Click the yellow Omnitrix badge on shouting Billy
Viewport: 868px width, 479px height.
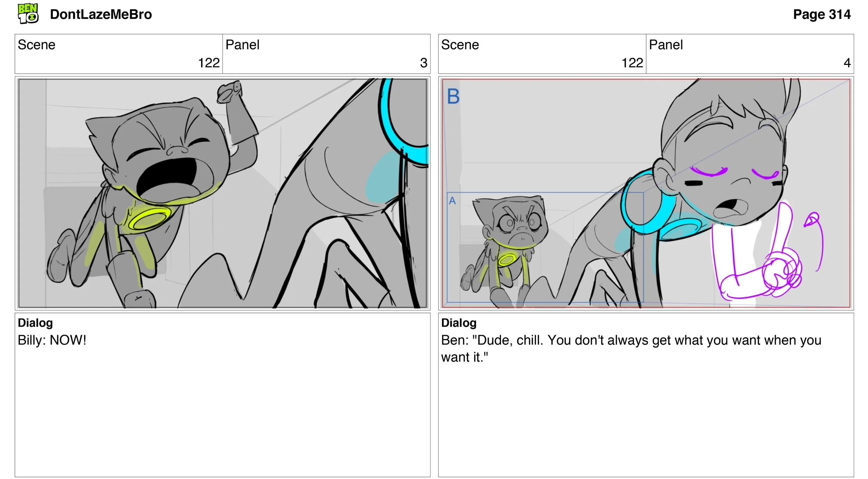click(x=150, y=219)
